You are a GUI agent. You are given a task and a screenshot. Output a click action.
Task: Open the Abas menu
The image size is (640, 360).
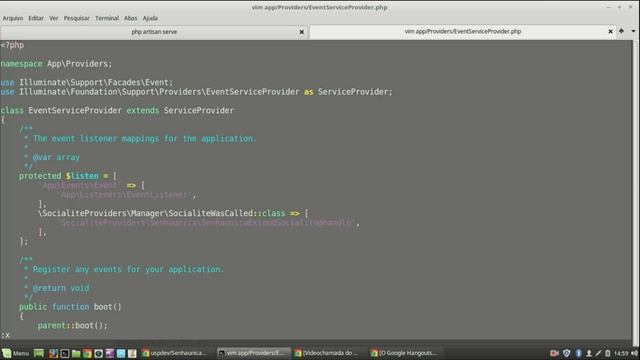[130, 18]
